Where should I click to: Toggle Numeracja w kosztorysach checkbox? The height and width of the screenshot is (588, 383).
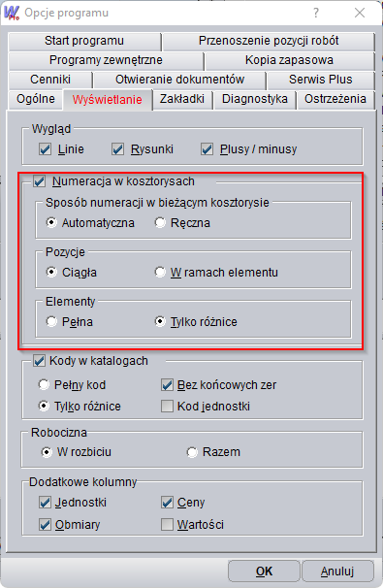tap(39, 181)
